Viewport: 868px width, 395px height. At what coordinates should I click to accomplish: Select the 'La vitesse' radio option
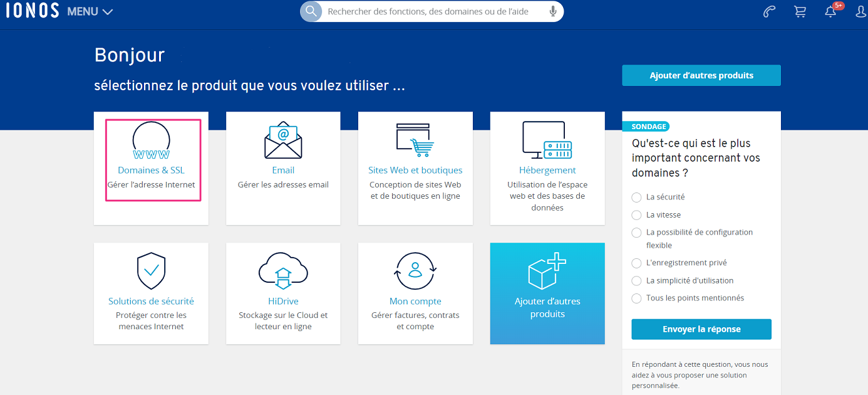pos(636,214)
